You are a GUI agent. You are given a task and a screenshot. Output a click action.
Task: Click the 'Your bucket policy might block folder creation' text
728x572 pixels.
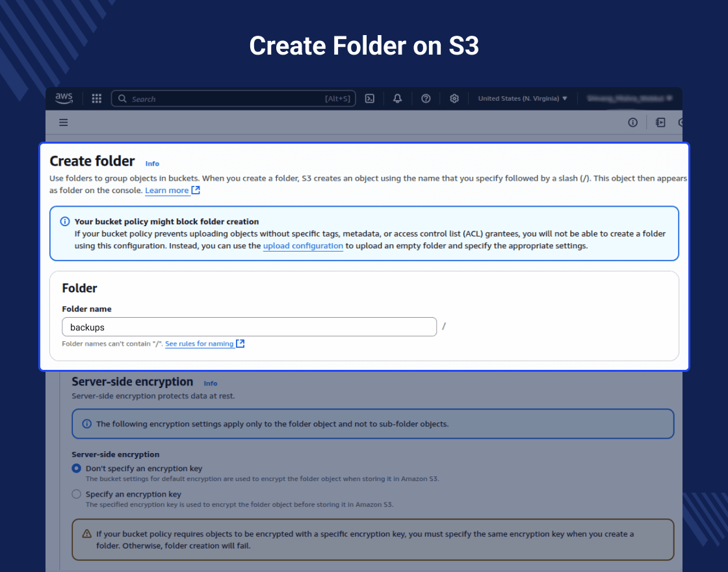point(166,222)
